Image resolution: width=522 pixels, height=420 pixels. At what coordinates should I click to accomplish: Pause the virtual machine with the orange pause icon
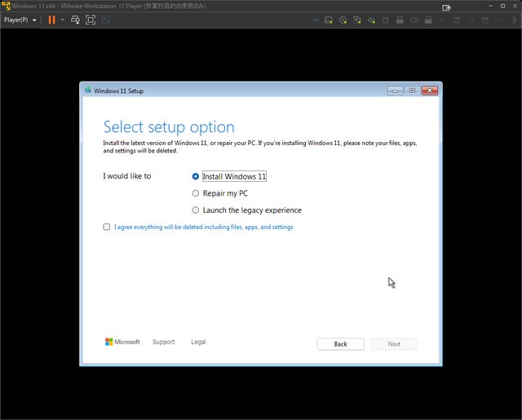pos(51,20)
